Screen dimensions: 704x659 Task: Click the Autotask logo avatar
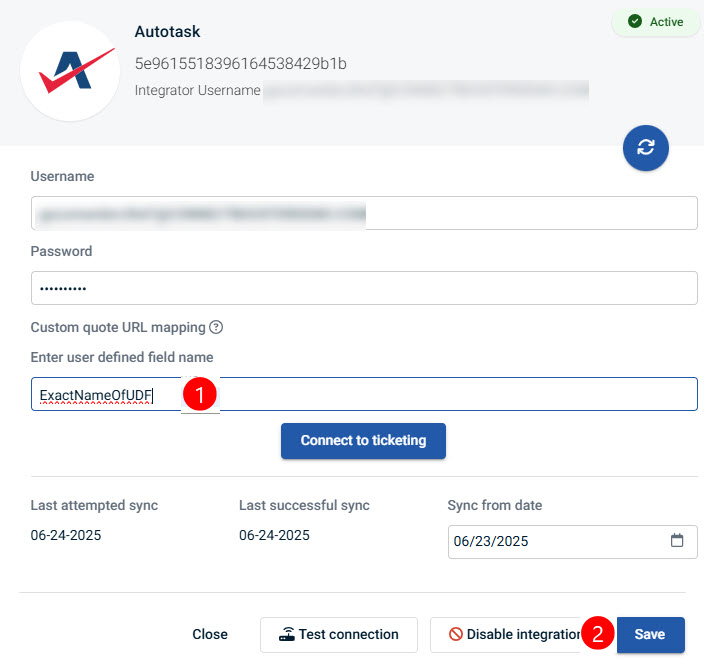pos(70,71)
